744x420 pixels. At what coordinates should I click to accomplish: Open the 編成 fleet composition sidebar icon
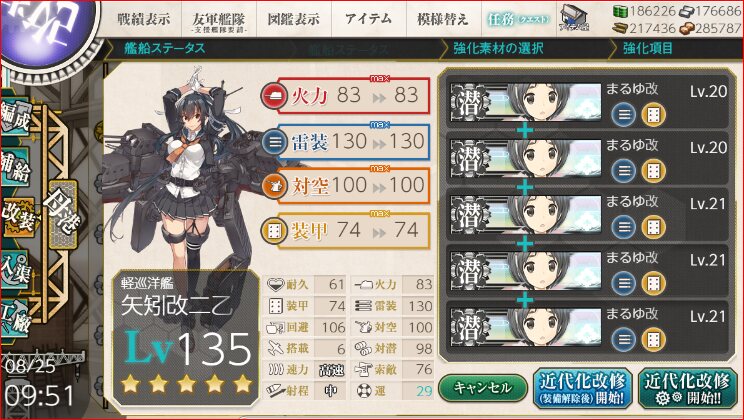pos(15,116)
